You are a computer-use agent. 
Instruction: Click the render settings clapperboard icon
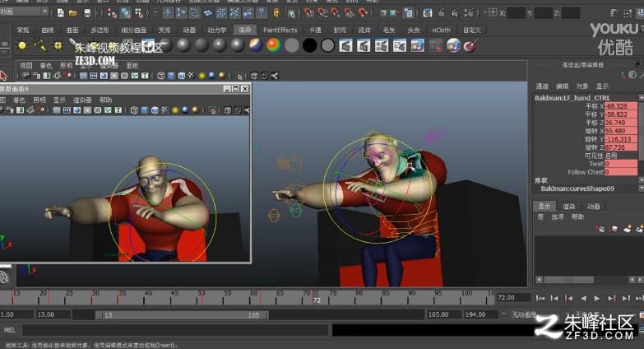coord(382,45)
